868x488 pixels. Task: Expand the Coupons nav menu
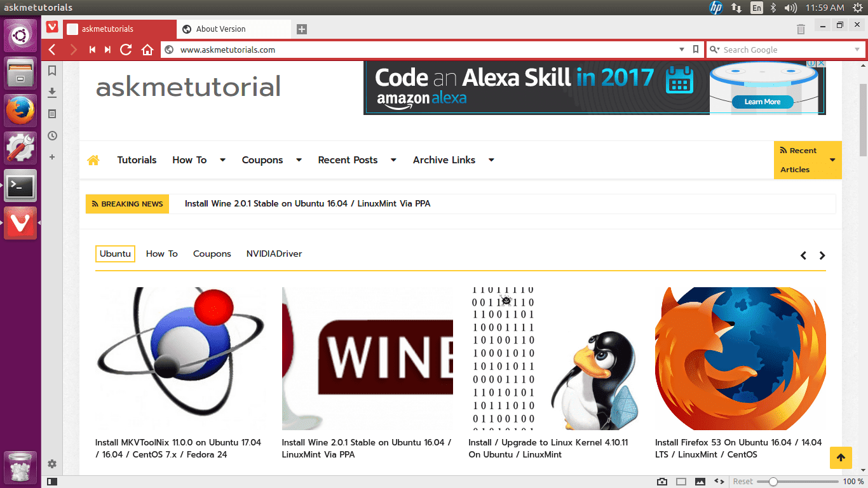coord(299,160)
